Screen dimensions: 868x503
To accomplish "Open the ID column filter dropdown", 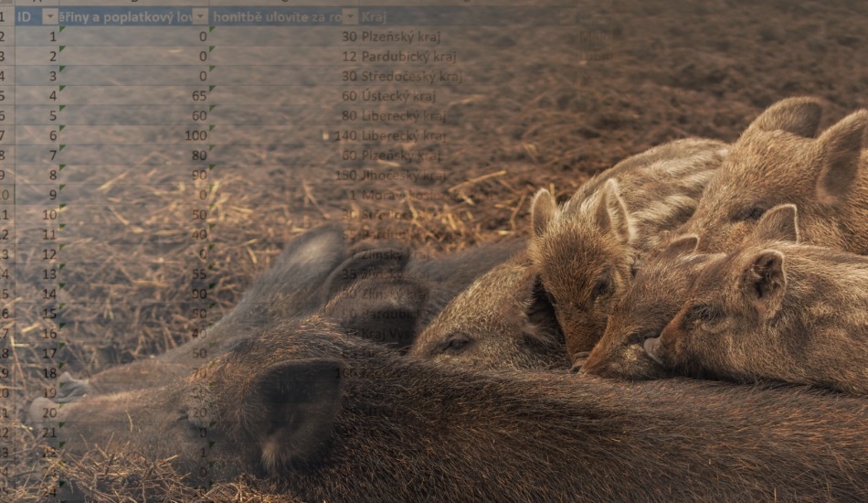I will [50, 17].
